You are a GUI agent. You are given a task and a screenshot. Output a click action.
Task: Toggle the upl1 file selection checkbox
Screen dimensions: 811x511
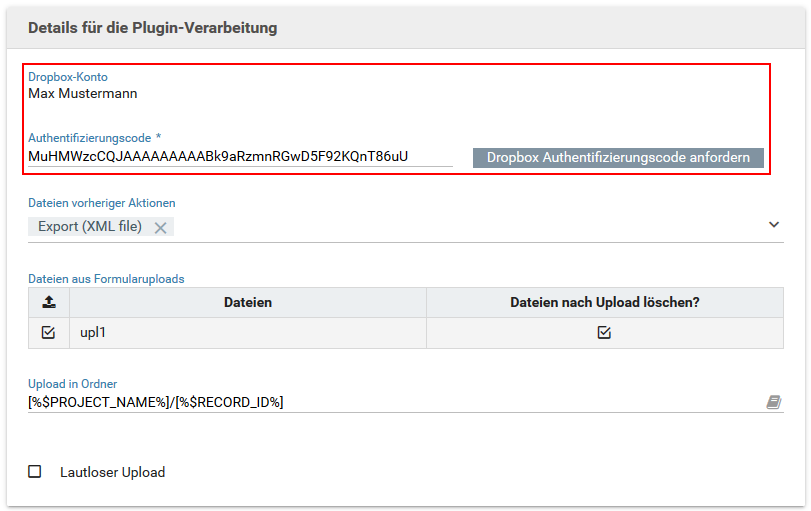(x=48, y=333)
